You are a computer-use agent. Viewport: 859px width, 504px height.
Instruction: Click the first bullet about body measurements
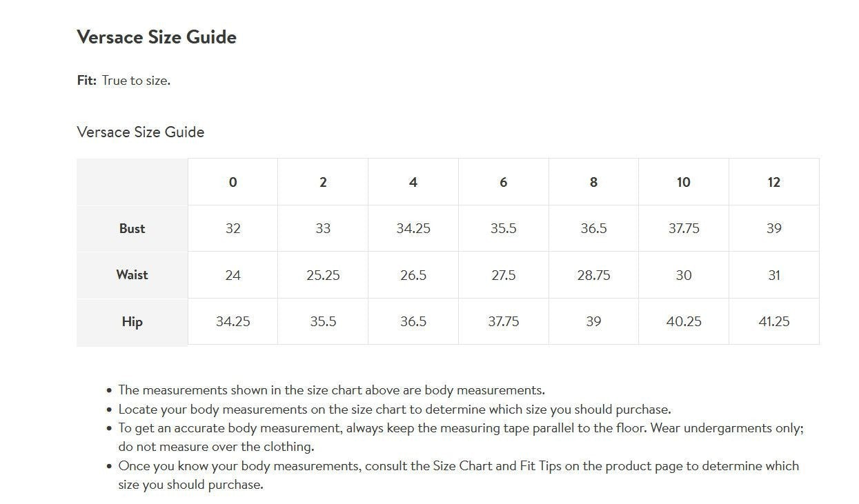[331, 390]
